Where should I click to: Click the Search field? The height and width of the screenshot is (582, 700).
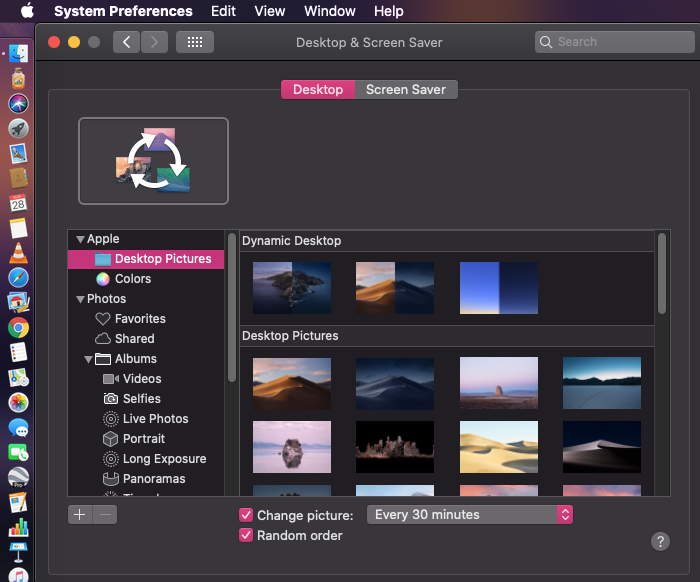pyautogui.click(x=614, y=42)
